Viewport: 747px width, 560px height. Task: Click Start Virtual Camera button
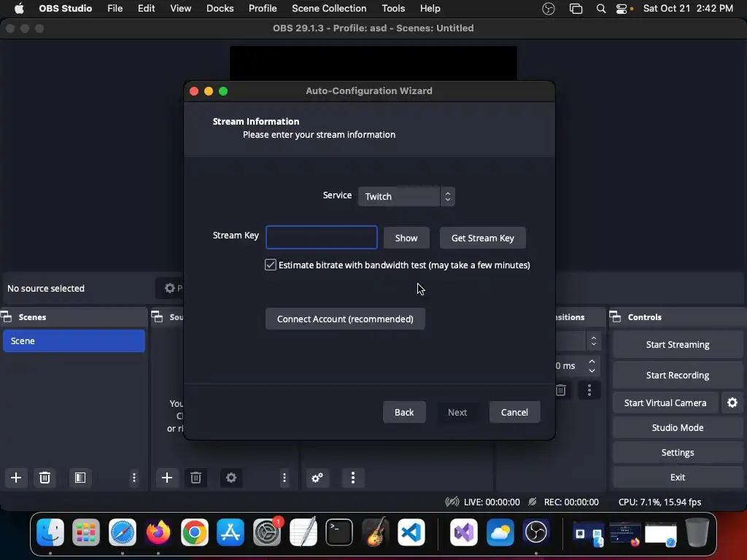tap(665, 402)
